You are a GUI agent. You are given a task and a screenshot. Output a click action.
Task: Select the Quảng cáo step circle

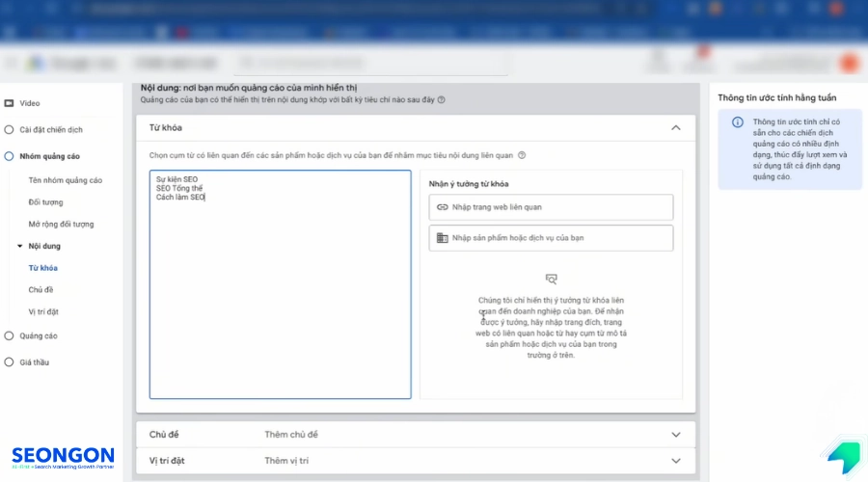9,335
